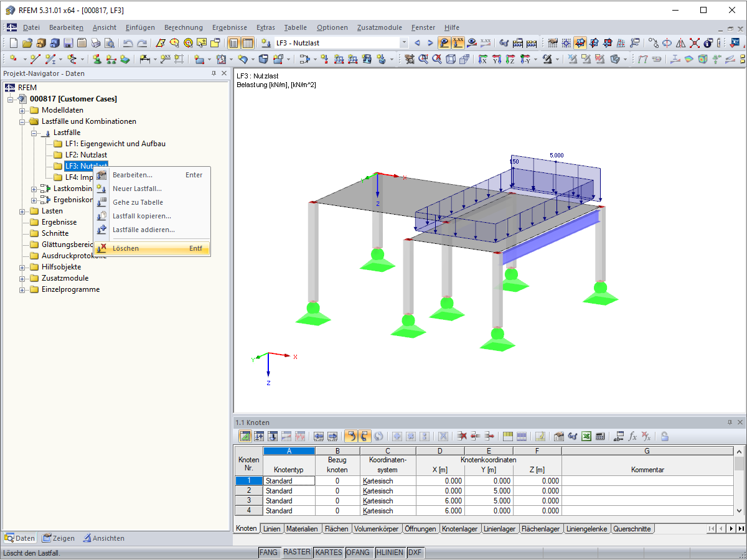Click the Excel export icon in table toolbar
Screen dimensions: 747x560
586,436
